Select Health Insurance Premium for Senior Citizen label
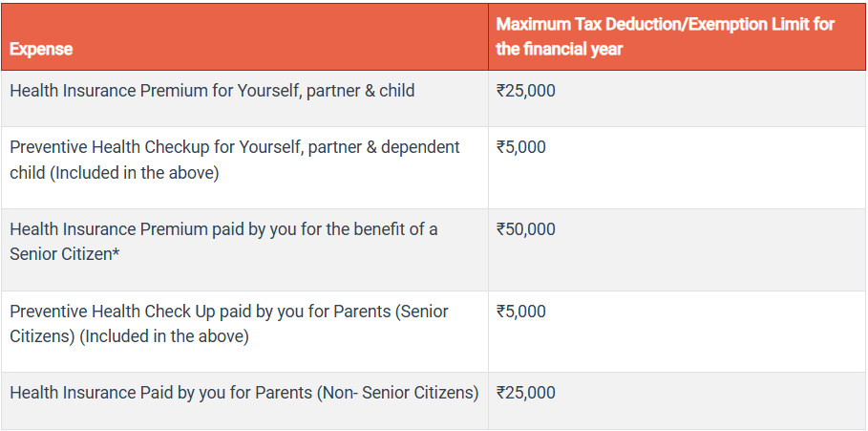Screen dimensions: 868x431 (x=223, y=229)
